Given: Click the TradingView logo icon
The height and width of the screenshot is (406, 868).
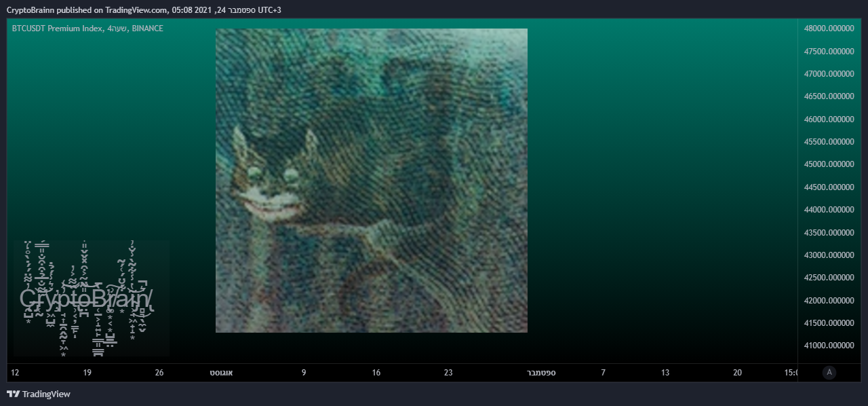Looking at the screenshot, I should pos(13,394).
